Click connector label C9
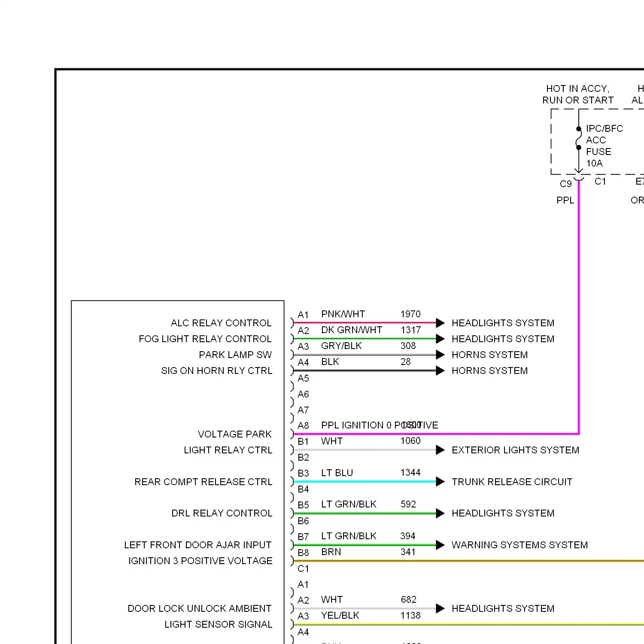Image resolution: width=644 pixels, height=644 pixels. 566,184
